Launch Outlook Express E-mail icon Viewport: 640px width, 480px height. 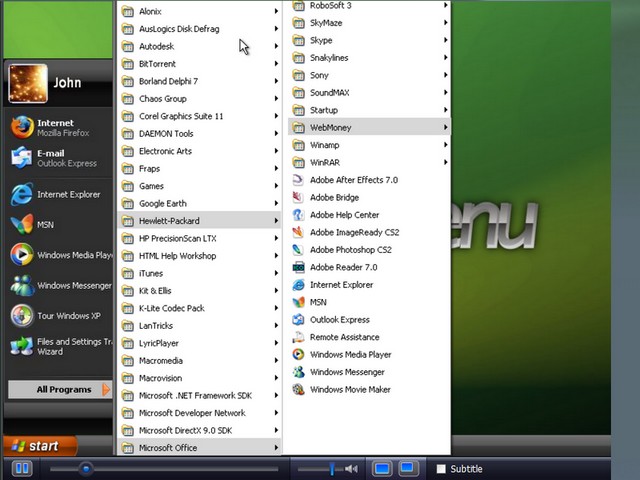(21, 158)
